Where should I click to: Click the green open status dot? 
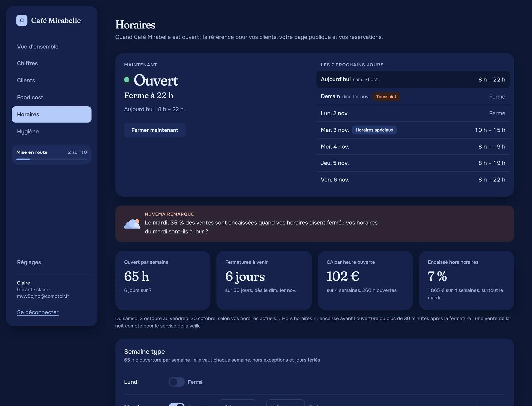coord(127,80)
